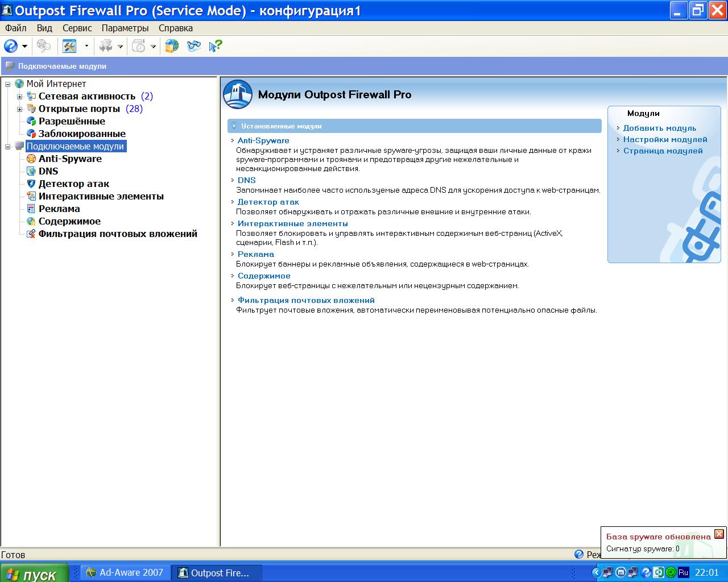The width and height of the screenshot is (728, 582).
Task: Click the пуск Start button
Action: coord(34,573)
